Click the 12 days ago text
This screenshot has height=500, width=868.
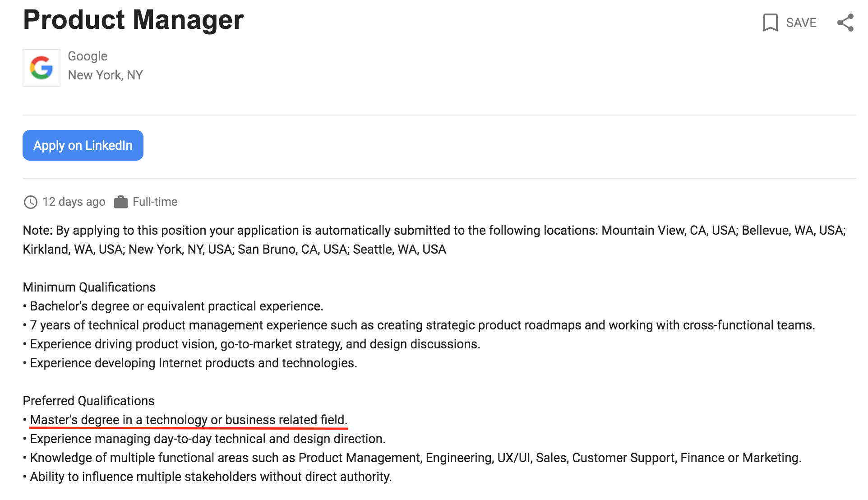tap(74, 202)
